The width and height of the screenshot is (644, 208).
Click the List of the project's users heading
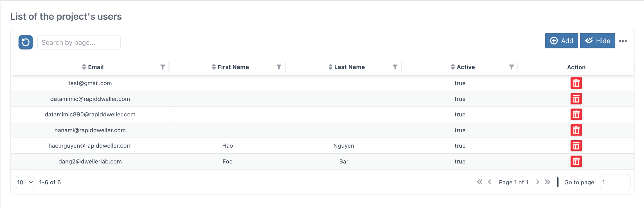coord(66,16)
